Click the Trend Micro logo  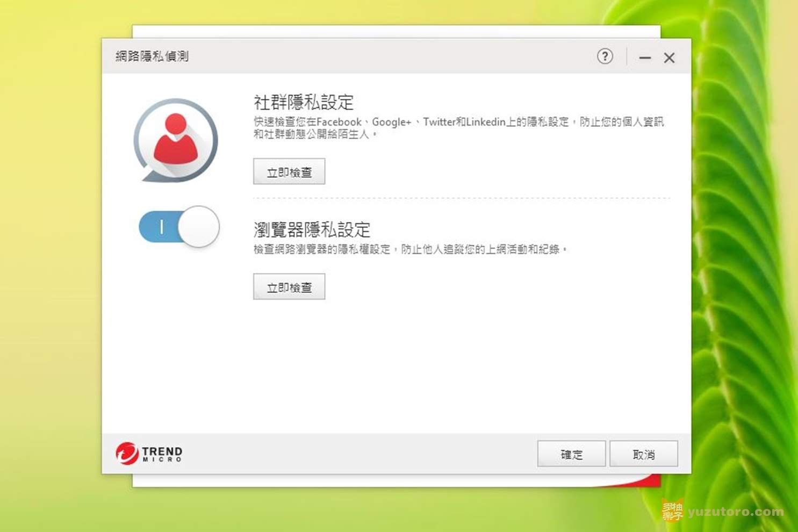(x=149, y=453)
